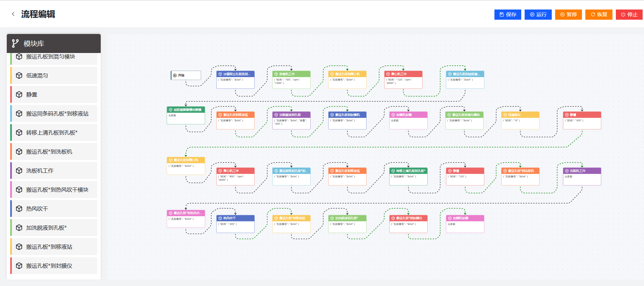Select the blue 冰箱取出孔板放到... node icon
Viewport: 644px width, 286px height.
pos(220,74)
